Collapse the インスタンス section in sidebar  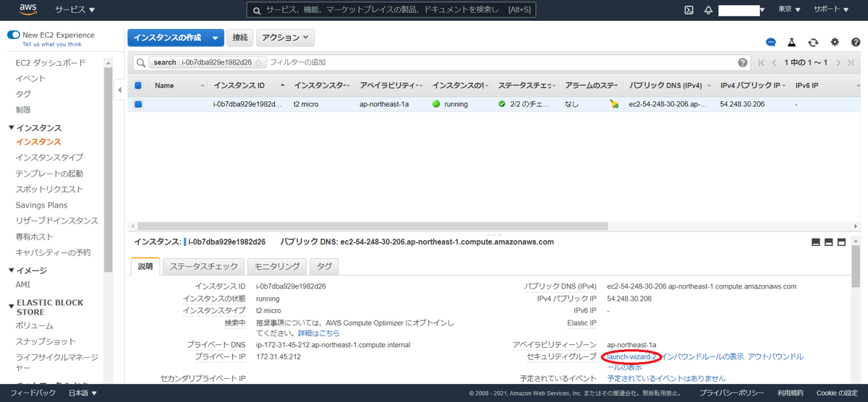click(x=12, y=127)
